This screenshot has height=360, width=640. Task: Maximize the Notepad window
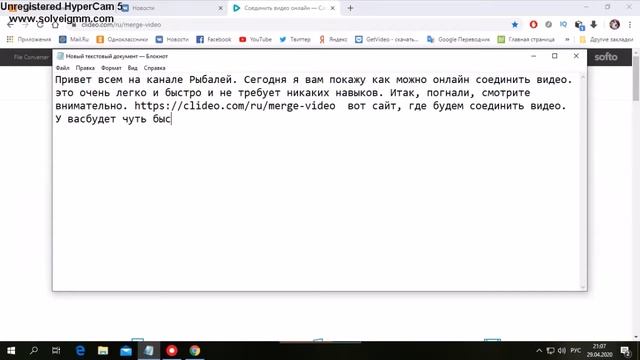coord(554,56)
